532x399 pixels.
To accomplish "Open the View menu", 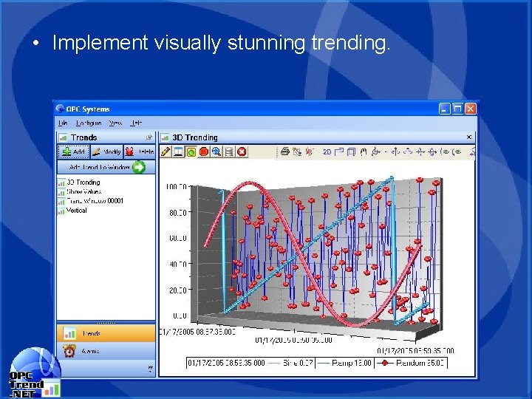I will (x=115, y=123).
